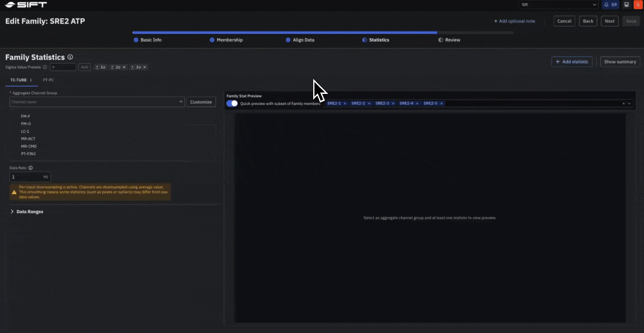
Task: Remove the 3σ sigma preset
Action: [144, 67]
